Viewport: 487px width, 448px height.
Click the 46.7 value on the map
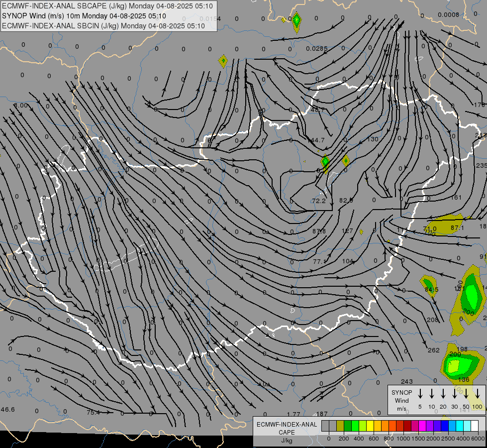(x=317, y=110)
